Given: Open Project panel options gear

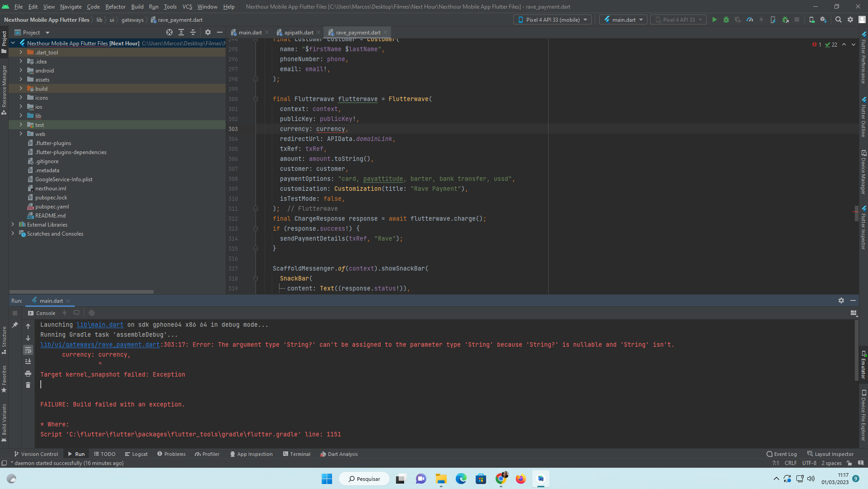Looking at the screenshot, I should click(x=208, y=33).
